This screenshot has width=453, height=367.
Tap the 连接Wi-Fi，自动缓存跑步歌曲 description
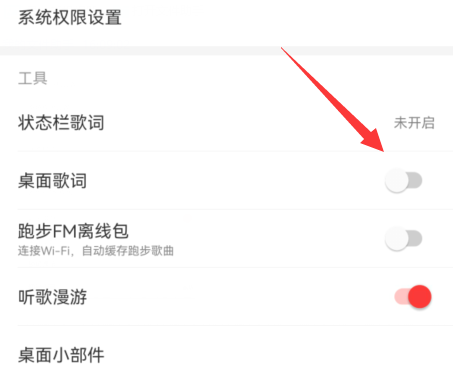click(x=96, y=251)
